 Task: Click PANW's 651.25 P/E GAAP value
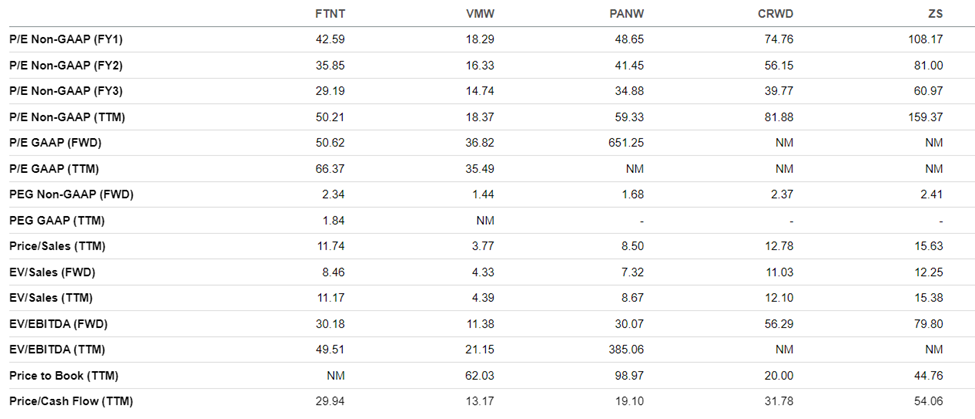coord(627,143)
